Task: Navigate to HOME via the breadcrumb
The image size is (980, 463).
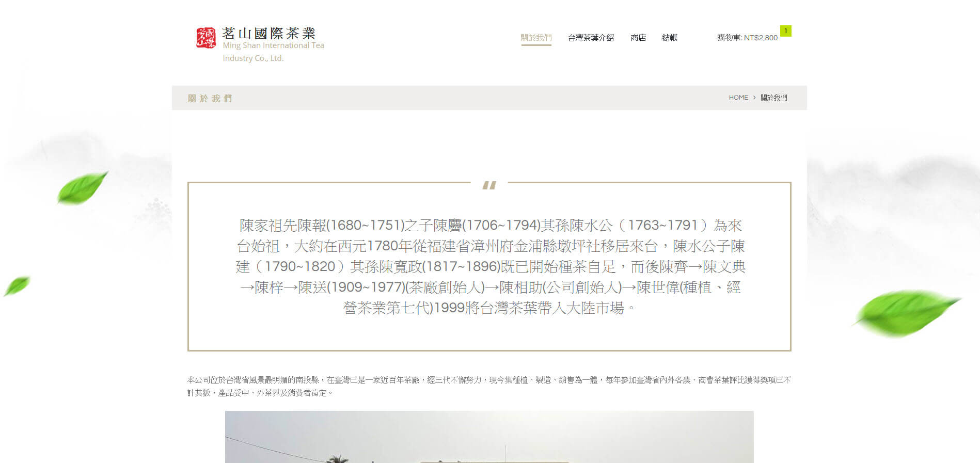Action: coord(738,98)
